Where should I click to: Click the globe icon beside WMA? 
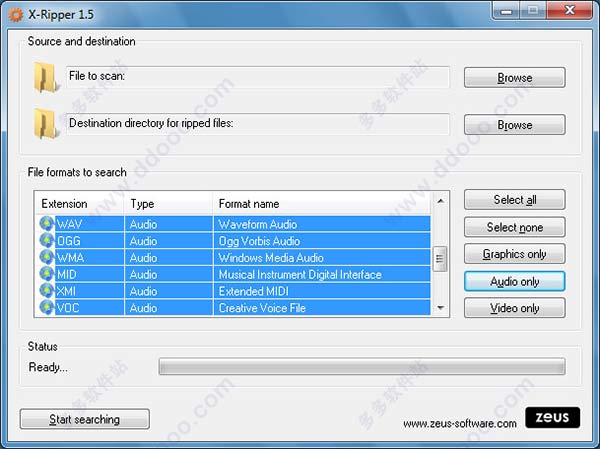pyautogui.click(x=47, y=257)
